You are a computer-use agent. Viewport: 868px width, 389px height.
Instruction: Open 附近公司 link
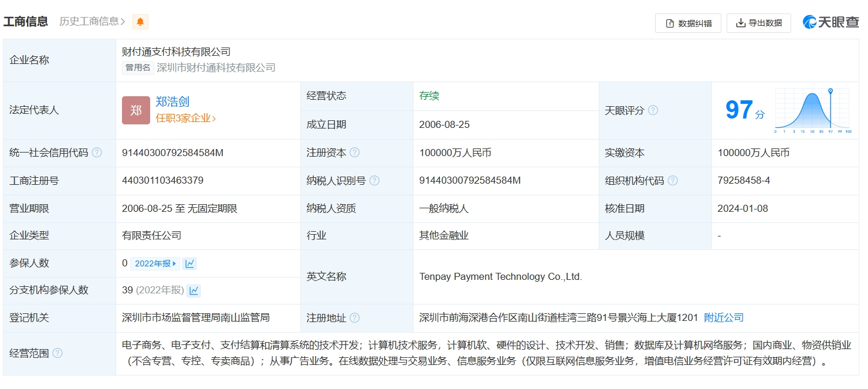pyautogui.click(x=724, y=317)
